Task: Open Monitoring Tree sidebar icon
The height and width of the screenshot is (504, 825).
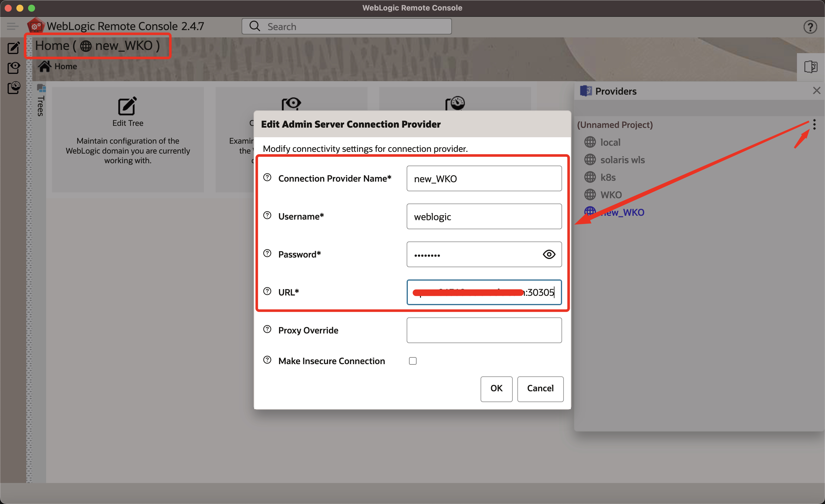Action: (x=13, y=88)
